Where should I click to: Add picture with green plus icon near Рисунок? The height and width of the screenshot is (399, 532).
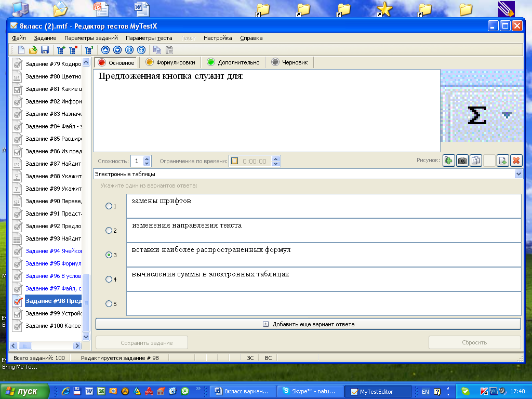pyautogui.click(x=448, y=161)
